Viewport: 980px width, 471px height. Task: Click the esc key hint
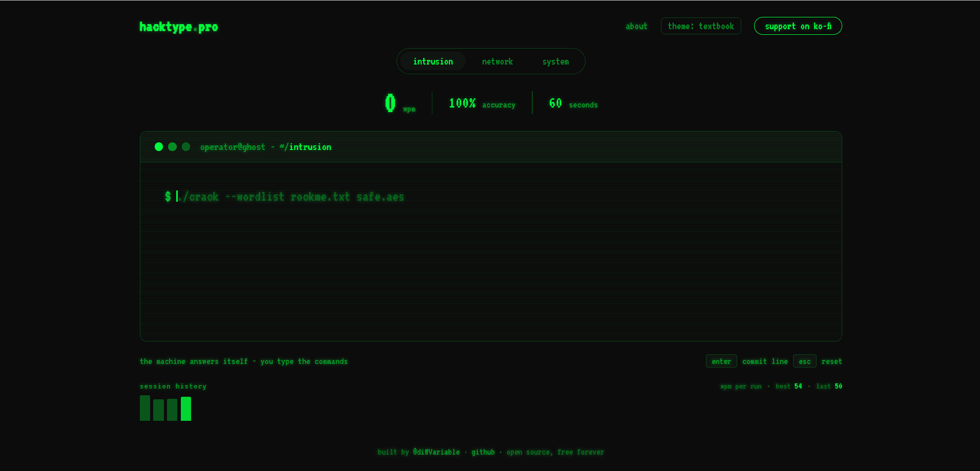click(x=804, y=361)
